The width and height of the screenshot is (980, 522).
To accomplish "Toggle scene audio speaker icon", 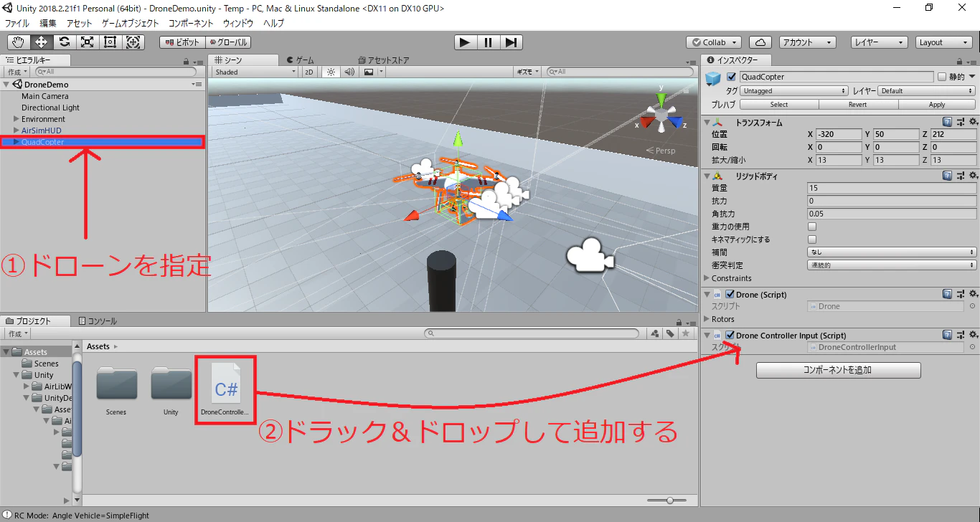I will (x=349, y=72).
